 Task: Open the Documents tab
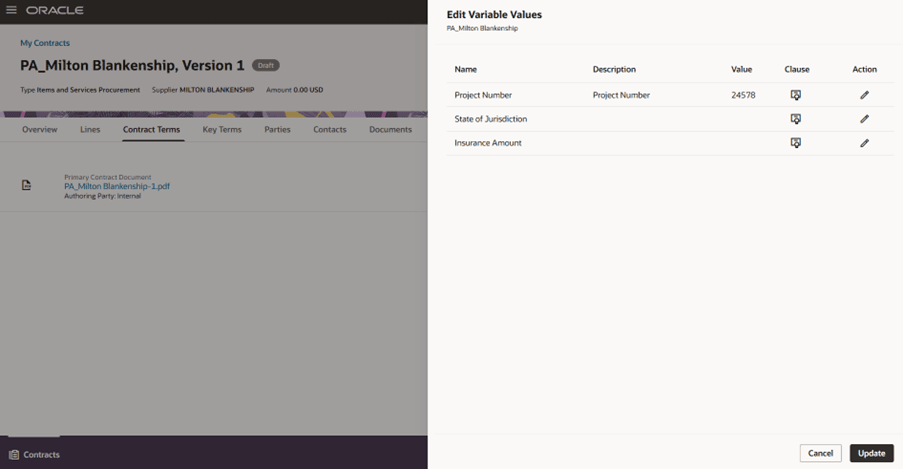click(390, 130)
